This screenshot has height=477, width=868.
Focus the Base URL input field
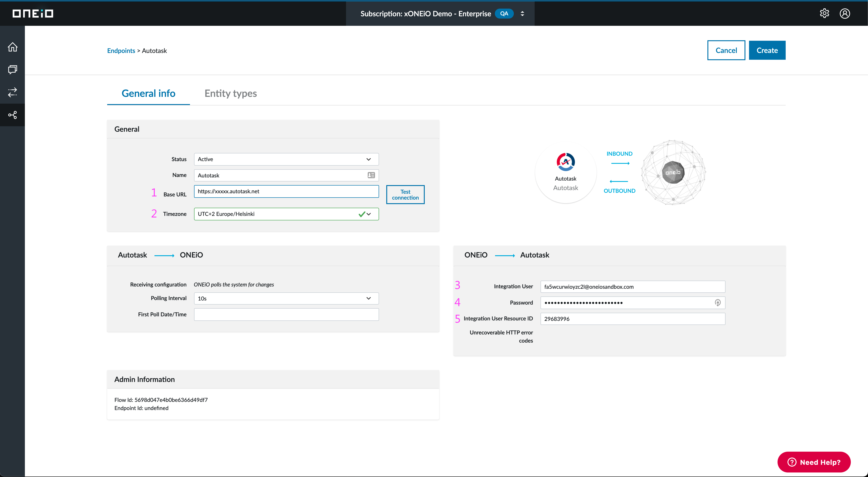[286, 191]
